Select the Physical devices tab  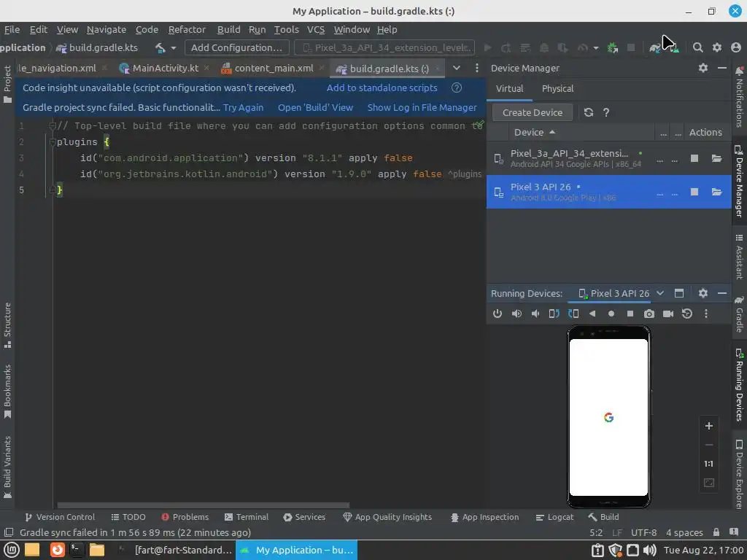pyautogui.click(x=557, y=88)
